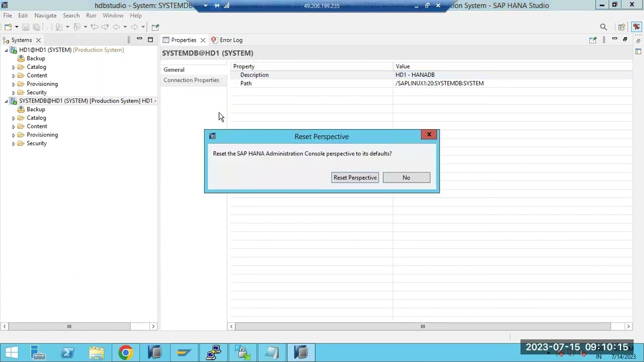Close the Properties tab
The height and width of the screenshot is (362, 644).
tap(203, 40)
